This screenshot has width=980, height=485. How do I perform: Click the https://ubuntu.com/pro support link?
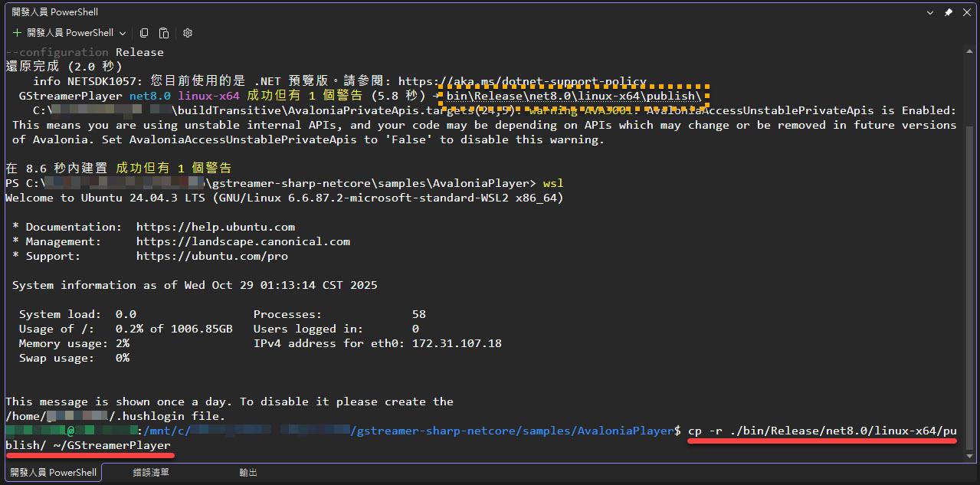point(212,256)
